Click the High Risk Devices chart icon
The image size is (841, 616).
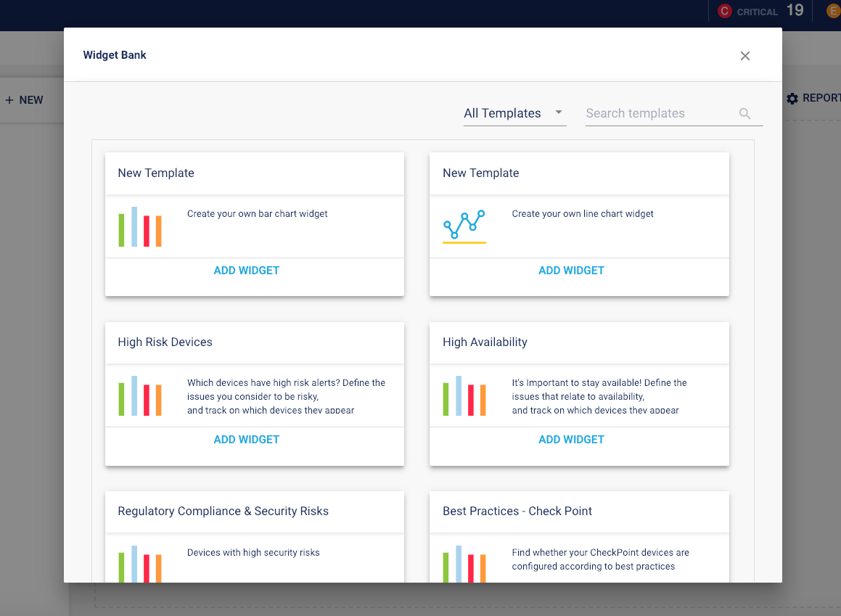click(x=140, y=395)
